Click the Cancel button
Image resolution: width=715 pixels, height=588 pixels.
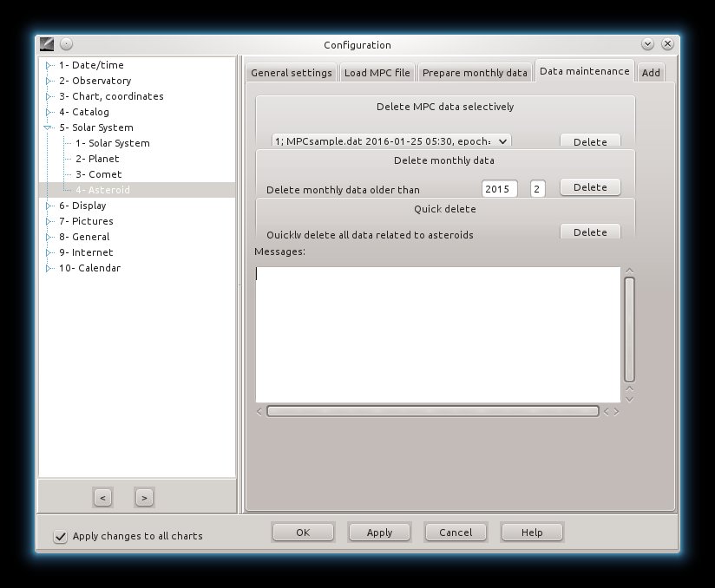coord(456,532)
